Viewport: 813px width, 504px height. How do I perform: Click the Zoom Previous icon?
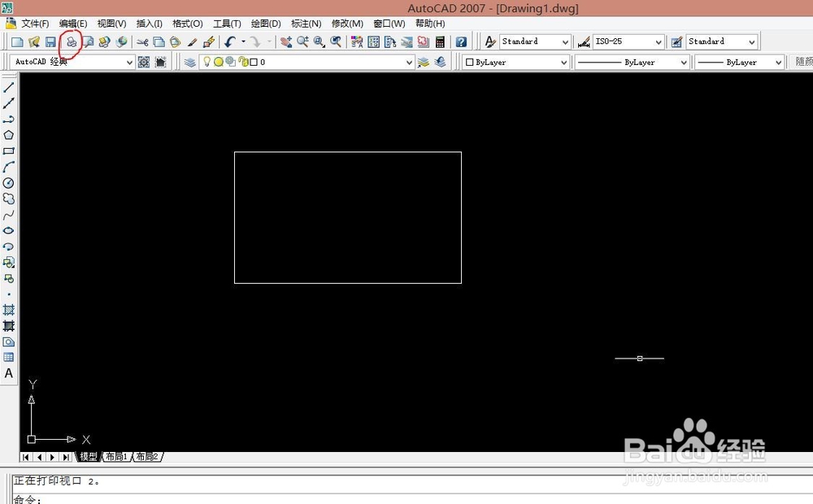(336, 42)
